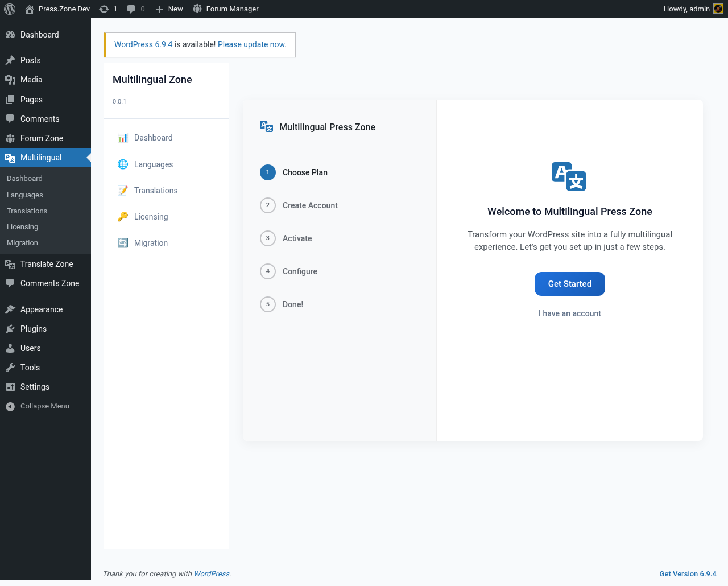Click the Forum Zone group icon
Image resolution: width=728 pixels, height=586 pixels.
tap(10, 138)
